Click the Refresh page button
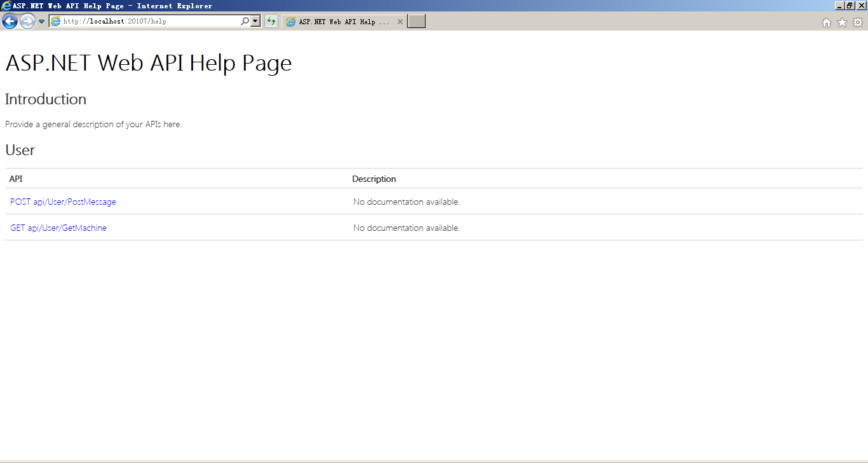 click(x=271, y=22)
